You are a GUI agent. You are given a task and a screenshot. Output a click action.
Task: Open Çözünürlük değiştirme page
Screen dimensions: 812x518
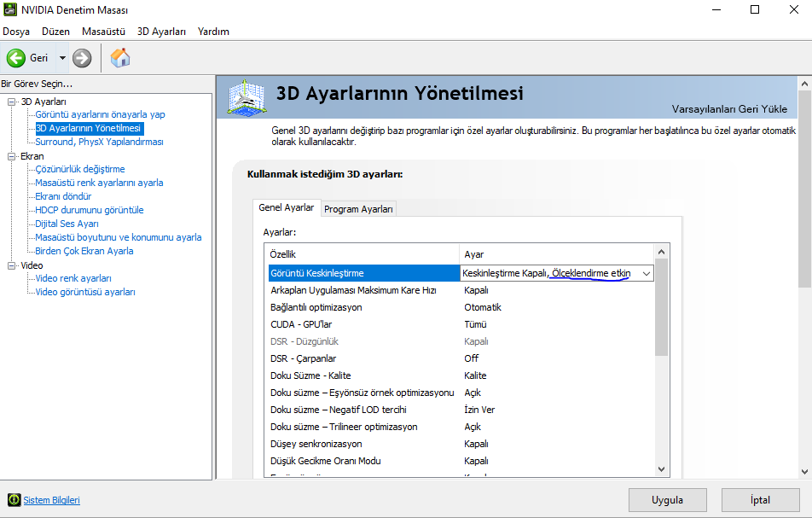(x=80, y=169)
